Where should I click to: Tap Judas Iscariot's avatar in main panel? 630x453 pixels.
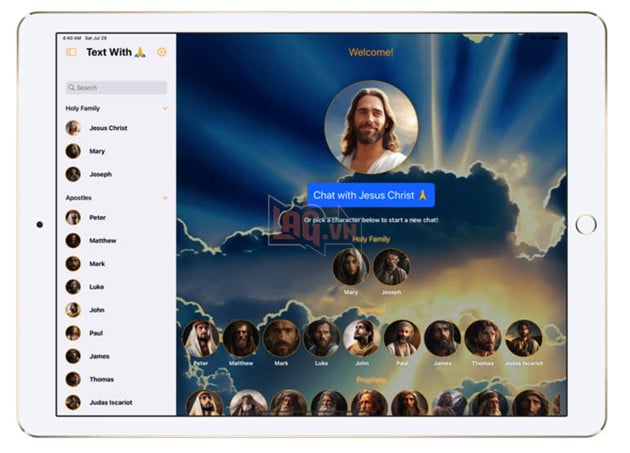click(x=523, y=338)
